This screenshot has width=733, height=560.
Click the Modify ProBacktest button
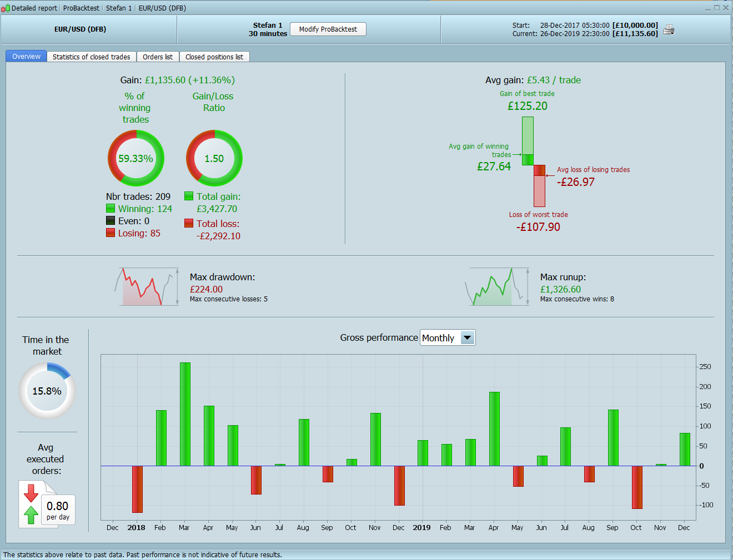(328, 29)
